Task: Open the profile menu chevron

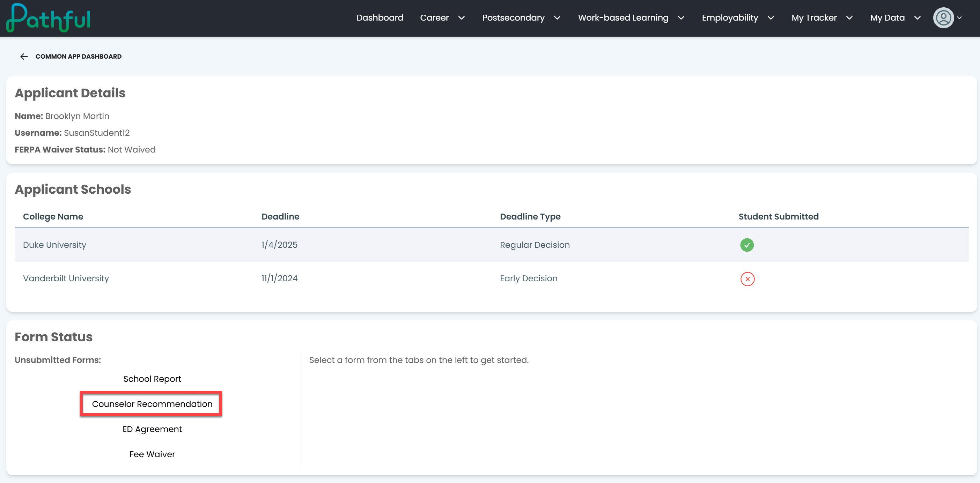Action: 959,18
